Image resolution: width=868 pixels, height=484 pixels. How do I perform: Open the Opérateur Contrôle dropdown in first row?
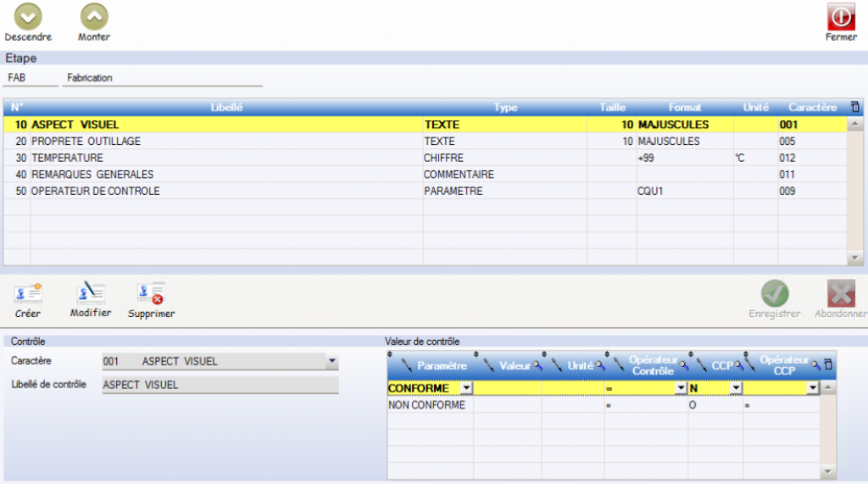click(x=680, y=388)
